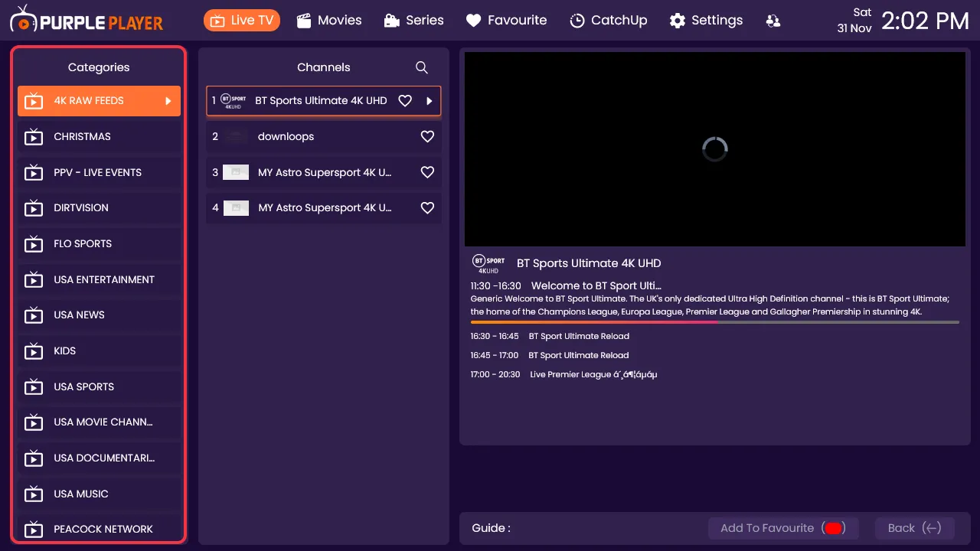Go to the Series section
Screen dimensions: 980x551
click(x=413, y=21)
